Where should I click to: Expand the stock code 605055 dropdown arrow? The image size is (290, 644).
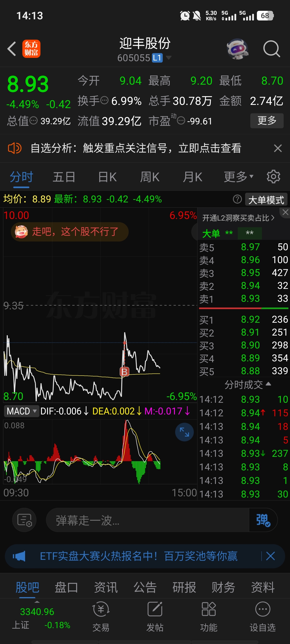click(169, 58)
